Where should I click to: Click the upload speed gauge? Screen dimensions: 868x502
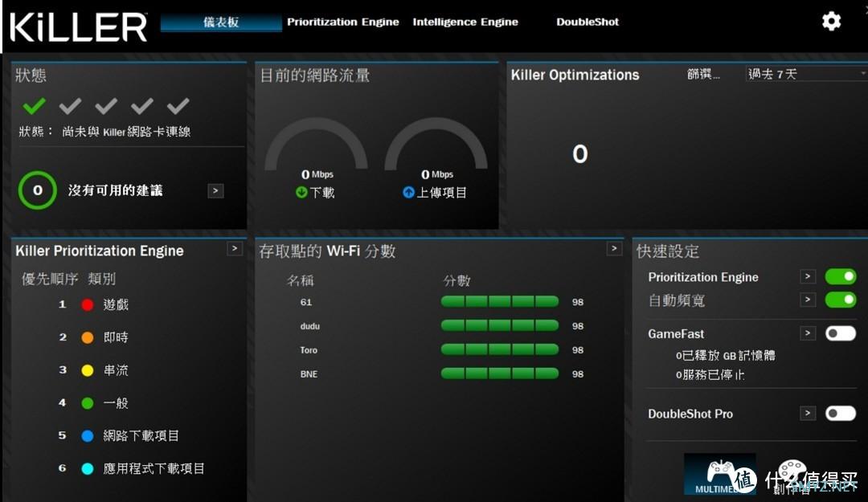coord(436,144)
